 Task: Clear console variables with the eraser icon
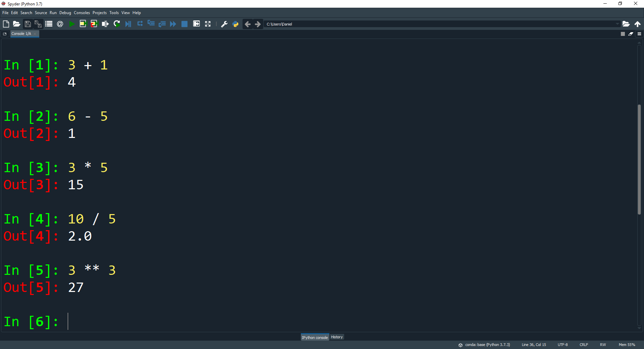click(x=631, y=34)
